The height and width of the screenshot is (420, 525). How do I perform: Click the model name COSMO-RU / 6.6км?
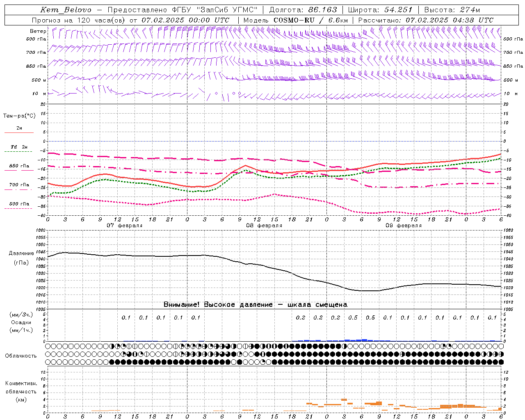(311, 20)
